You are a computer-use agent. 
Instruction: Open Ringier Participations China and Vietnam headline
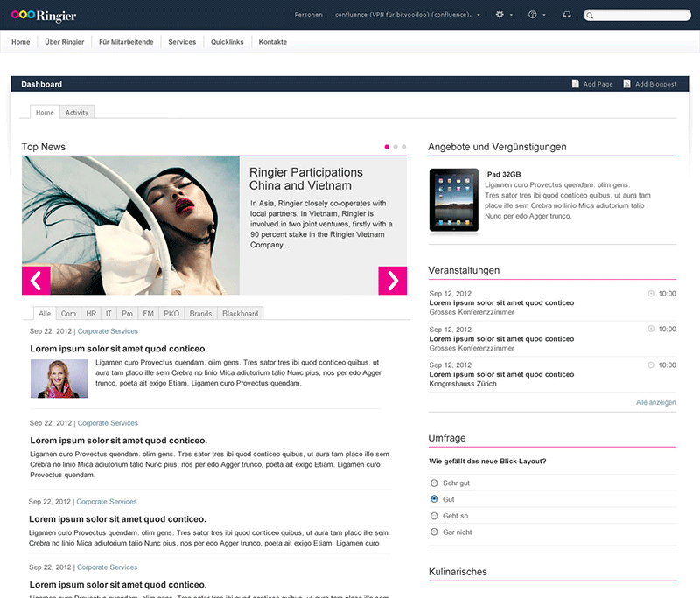pyautogui.click(x=305, y=179)
